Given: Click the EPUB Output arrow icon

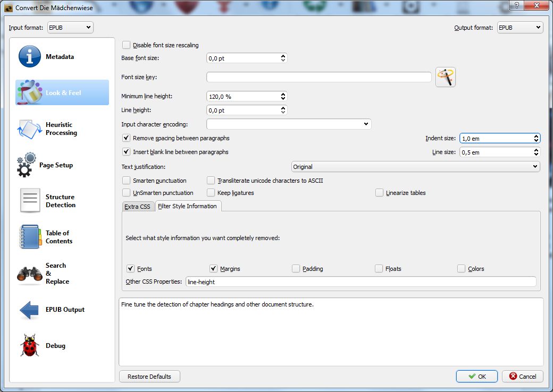Looking at the screenshot, I should [29, 310].
